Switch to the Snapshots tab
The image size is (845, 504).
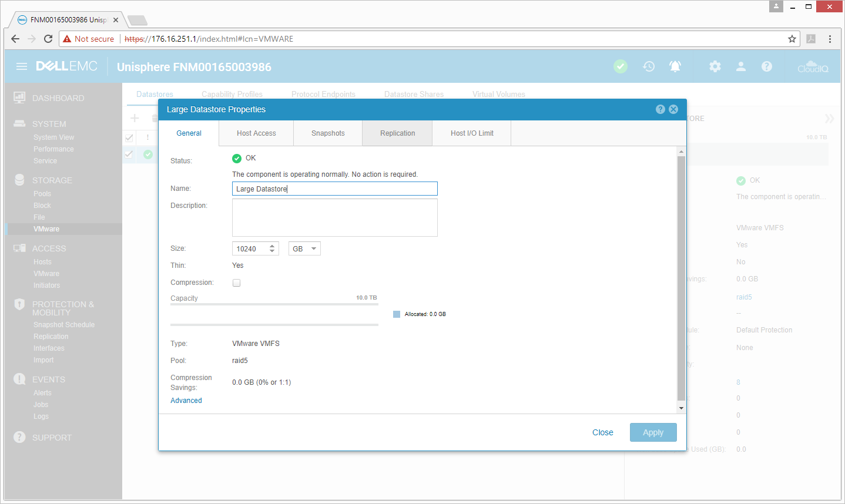[x=328, y=133]
